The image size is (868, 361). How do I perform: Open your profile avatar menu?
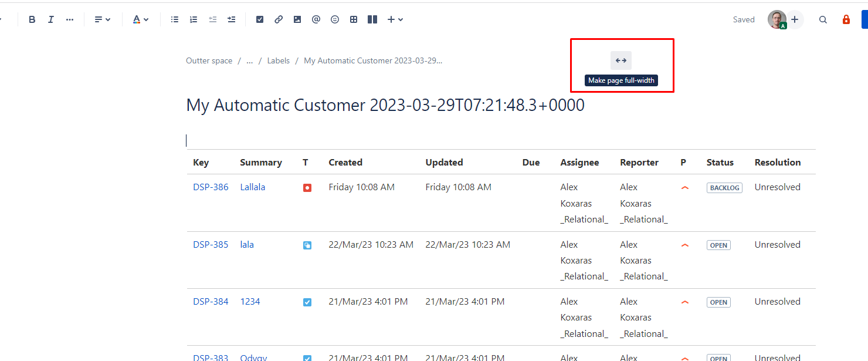(776, 19)
